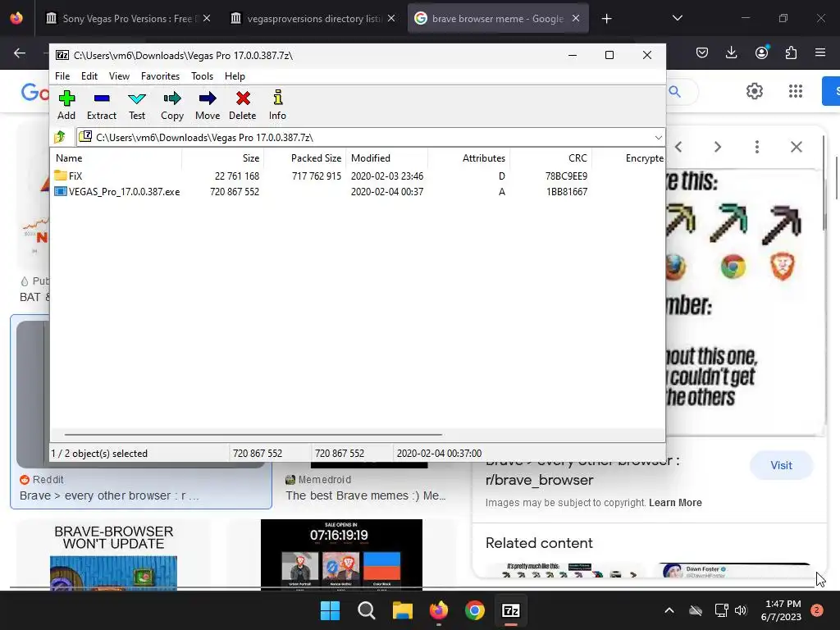Screen dimensions: 840x630
Task: Sort by Packed Size column header
Action: tap(304, 158)
